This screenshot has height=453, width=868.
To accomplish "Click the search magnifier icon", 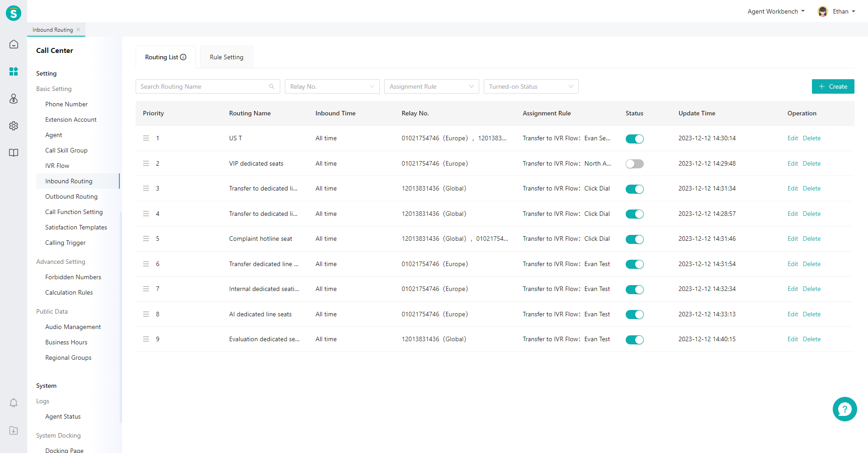I will coord(272,86).
